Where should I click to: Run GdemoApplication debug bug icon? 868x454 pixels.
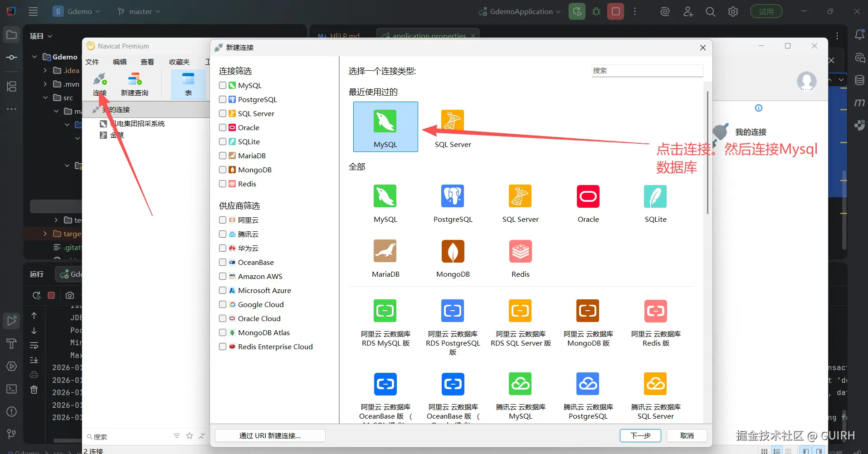[x=596, y=12]
